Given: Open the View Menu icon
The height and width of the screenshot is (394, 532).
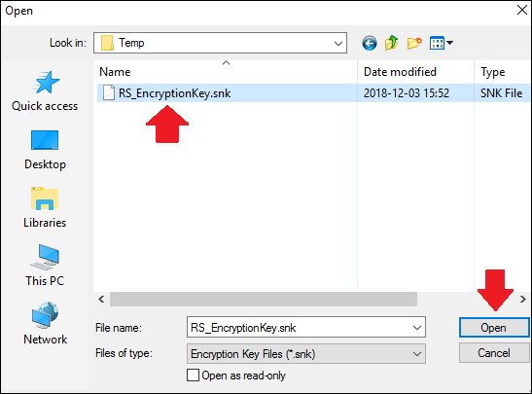Looking at the screenshot, I should (x=437, y=43).
